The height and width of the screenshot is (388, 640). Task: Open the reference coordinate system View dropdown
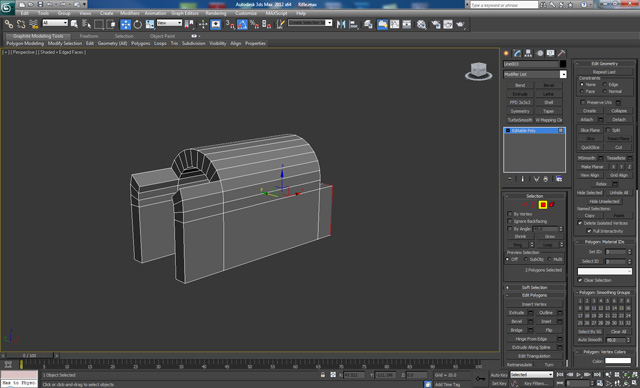click(169, 23)
